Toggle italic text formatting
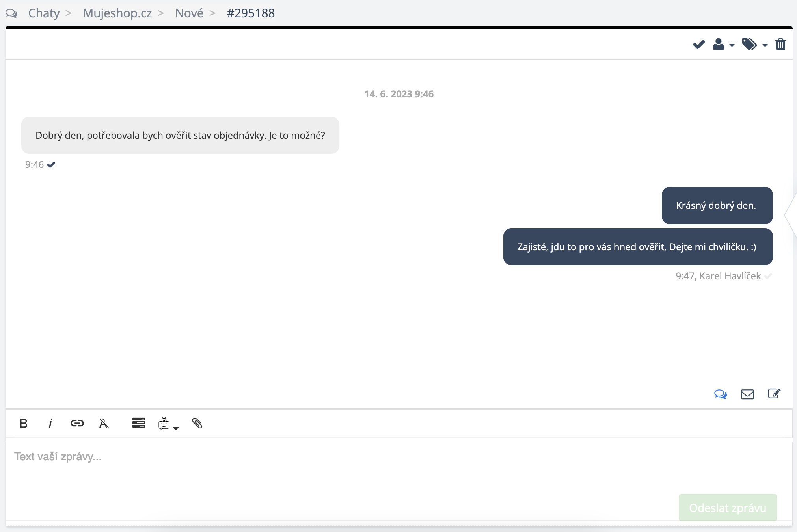The width and height of the screenshot is (797, 532). point(50,423)
